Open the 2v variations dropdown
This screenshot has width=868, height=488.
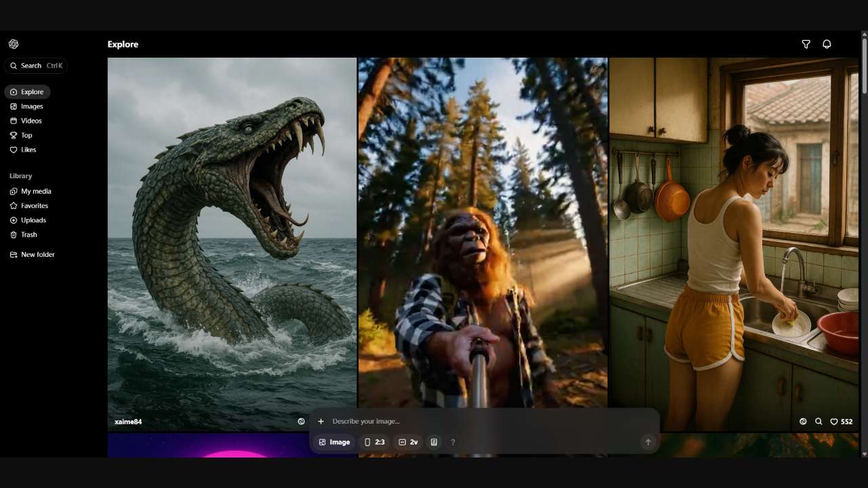point(408,442)
